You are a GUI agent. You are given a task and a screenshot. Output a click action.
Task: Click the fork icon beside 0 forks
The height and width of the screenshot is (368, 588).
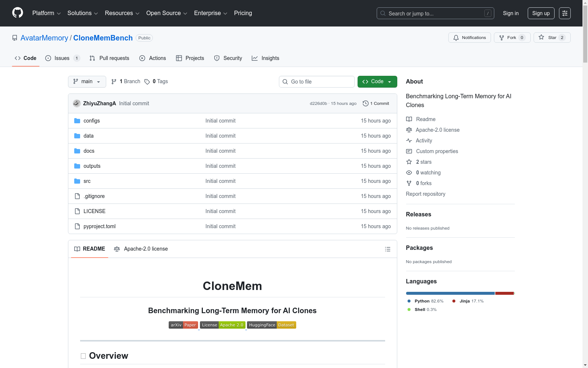409,183
